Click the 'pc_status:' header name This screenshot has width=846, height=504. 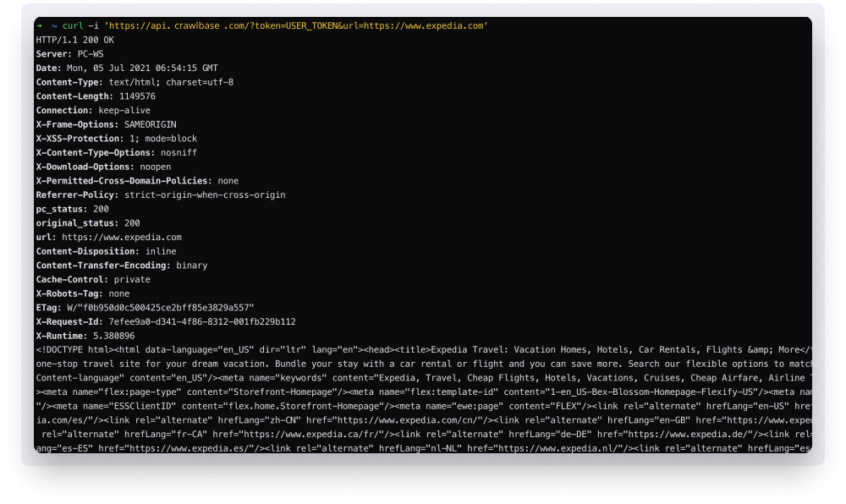click(x=62, y=209)
